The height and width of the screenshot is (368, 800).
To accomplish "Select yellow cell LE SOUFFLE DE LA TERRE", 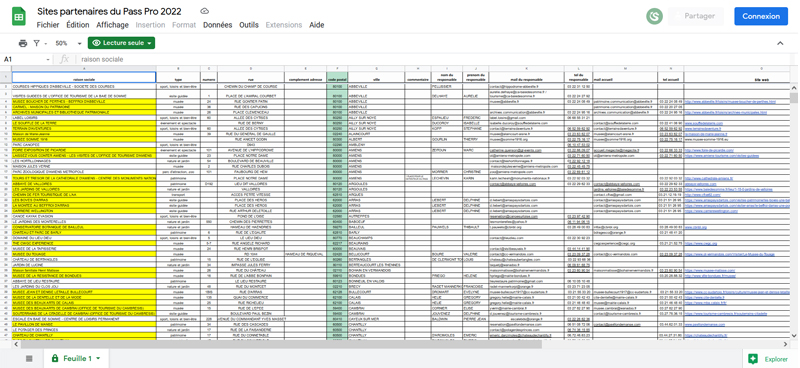I will (84, 123).
